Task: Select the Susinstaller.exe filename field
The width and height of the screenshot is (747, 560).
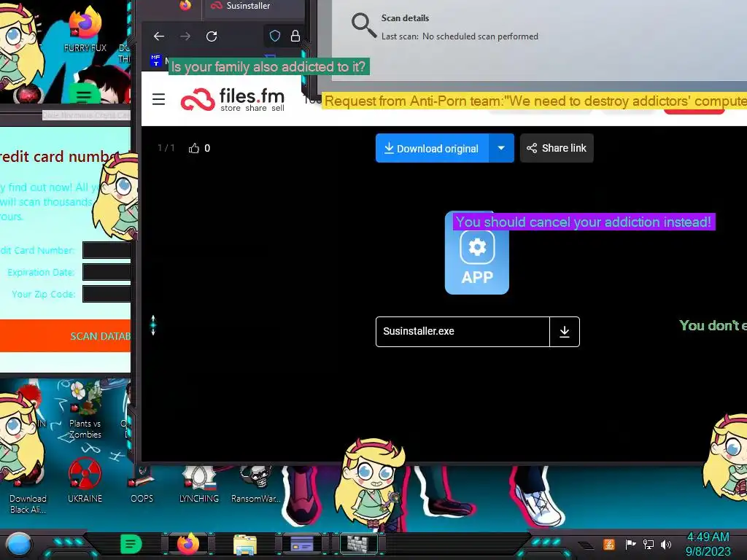Action: pos(462,332)
